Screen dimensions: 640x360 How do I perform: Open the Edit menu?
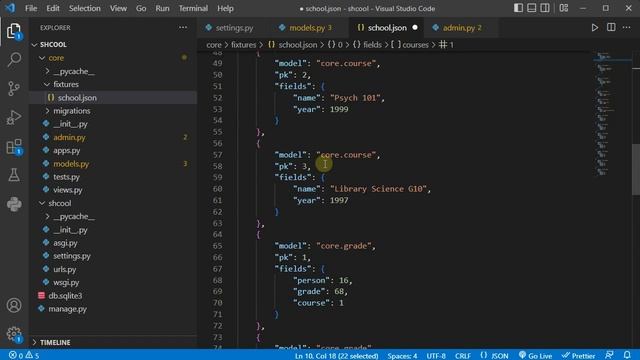tap(53, 8)
